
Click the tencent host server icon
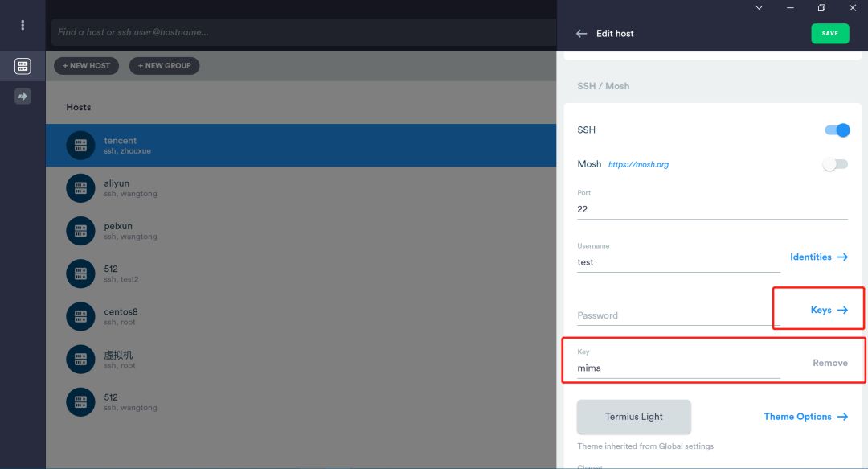[81, 146]
